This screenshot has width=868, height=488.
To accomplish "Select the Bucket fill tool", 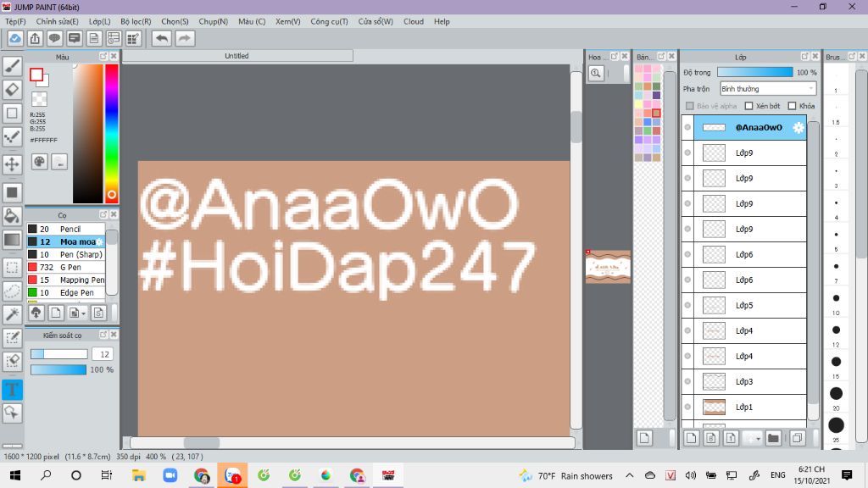I will click(12, 216).
